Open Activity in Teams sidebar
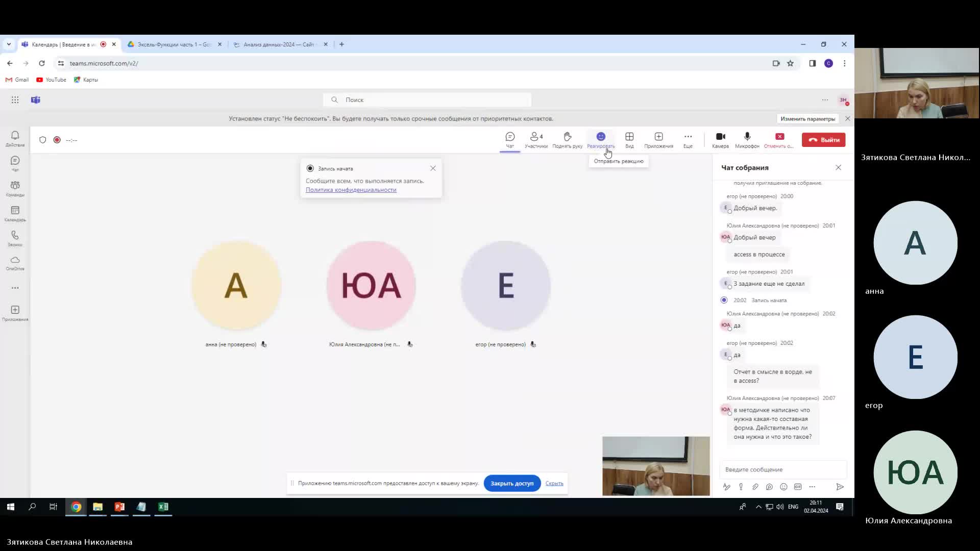 click(15, 138)
